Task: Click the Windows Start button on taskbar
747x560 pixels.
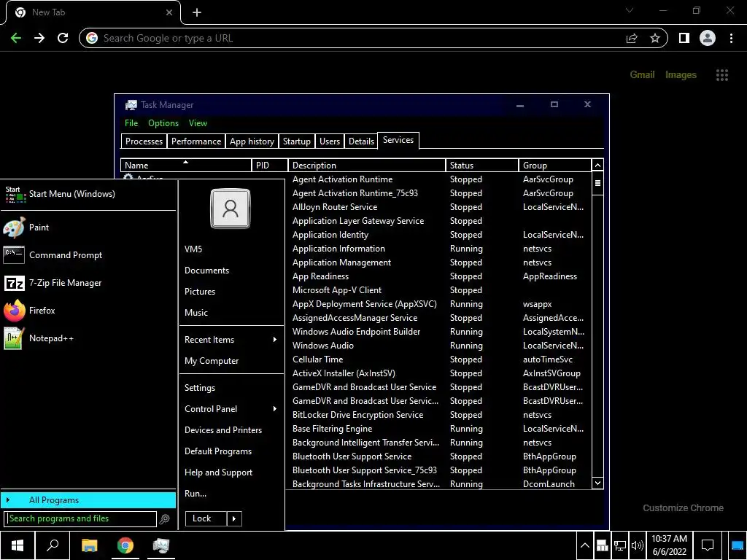Action: point(18,545)
